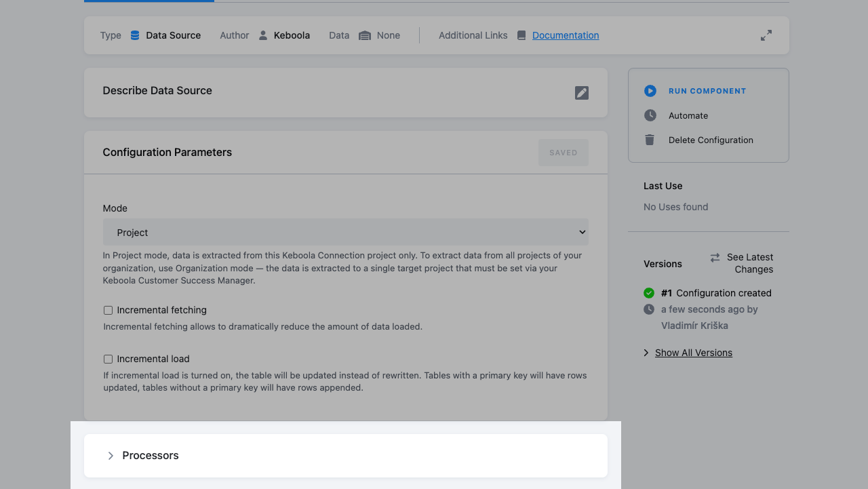The height and width of the screenshot is (489, 868).
Task: Click the Versions section heading
Action: click(x=663, y=263)
